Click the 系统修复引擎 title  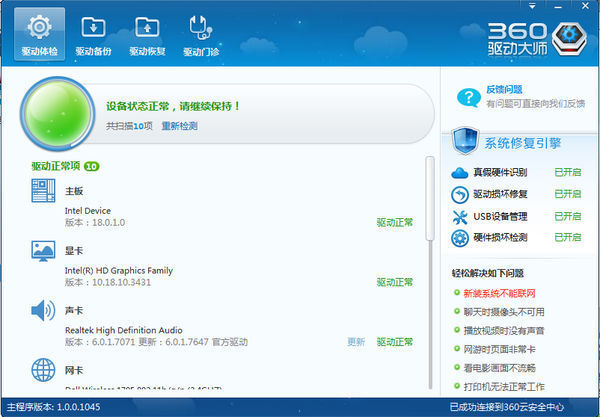pyautogui.click(x=523, y=143)
